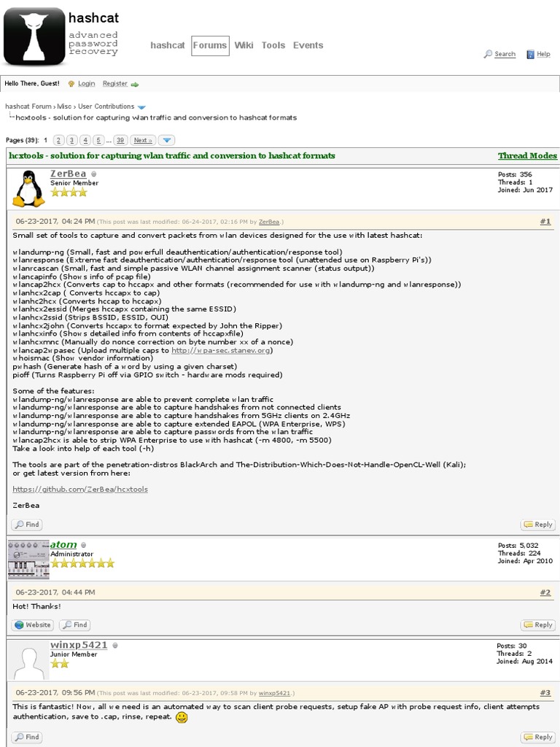Click post #1 date '06-23-2017, 04:24 PM'
Image resolution: width=560 pixels, height=747 pixels.
55,221
